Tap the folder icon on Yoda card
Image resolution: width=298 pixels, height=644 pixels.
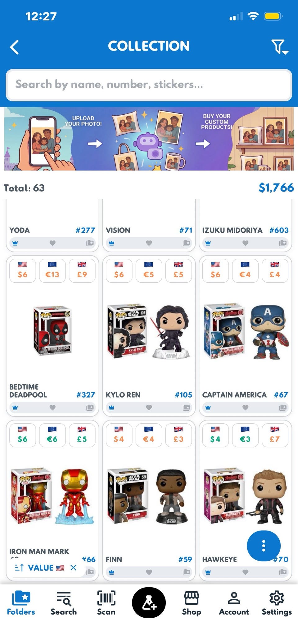(90, 243)
